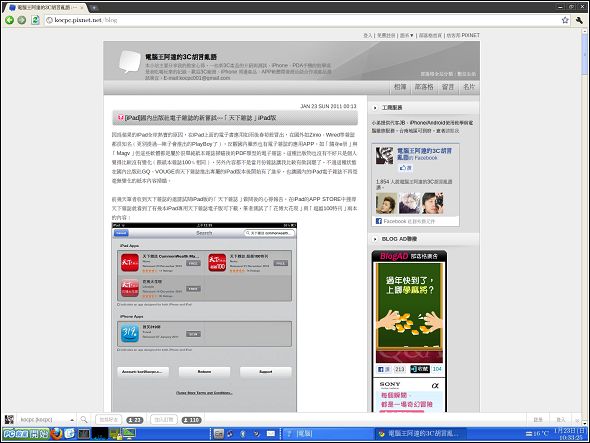Open the 留言 tab

(x=447, y=87)
